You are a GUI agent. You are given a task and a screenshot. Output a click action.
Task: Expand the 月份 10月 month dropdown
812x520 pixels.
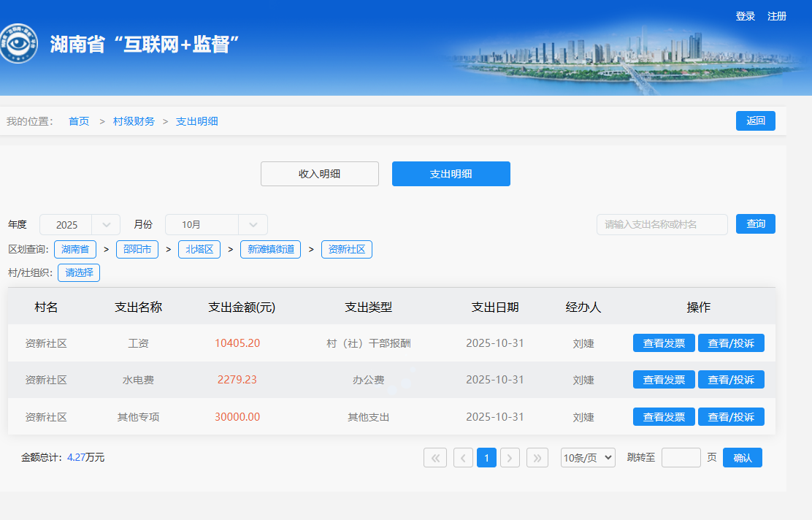pyautogui.click(x=216, y=225)
